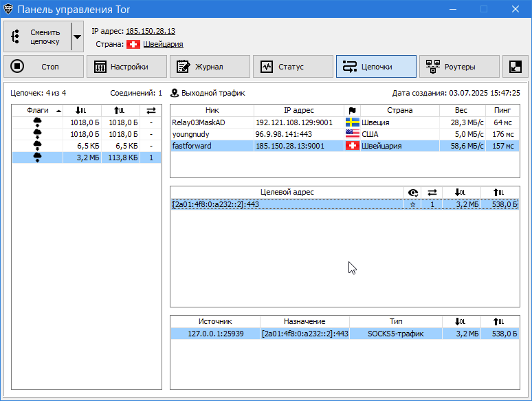The image size is (532, 401).
Task: Sort circuits by the upload column header
Action: (x=120, y=110)
